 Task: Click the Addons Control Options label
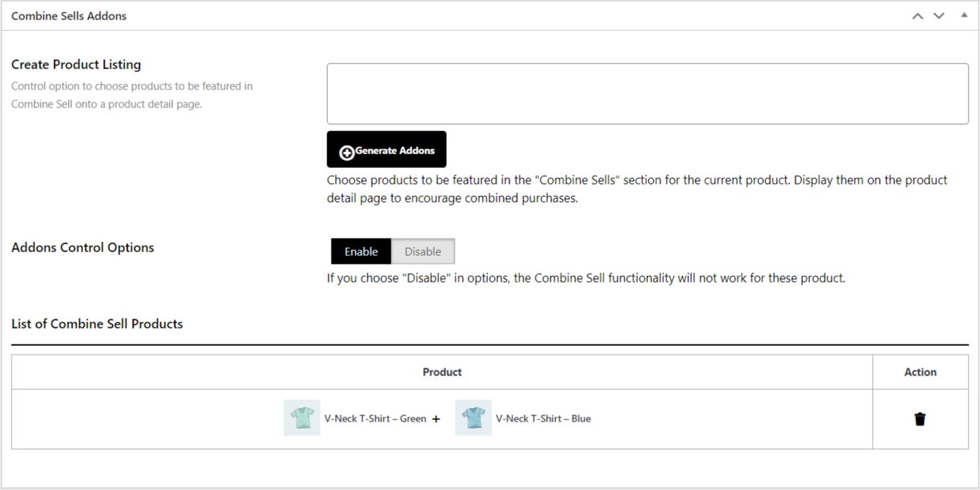pyautogui.click(x=83, y=247)
